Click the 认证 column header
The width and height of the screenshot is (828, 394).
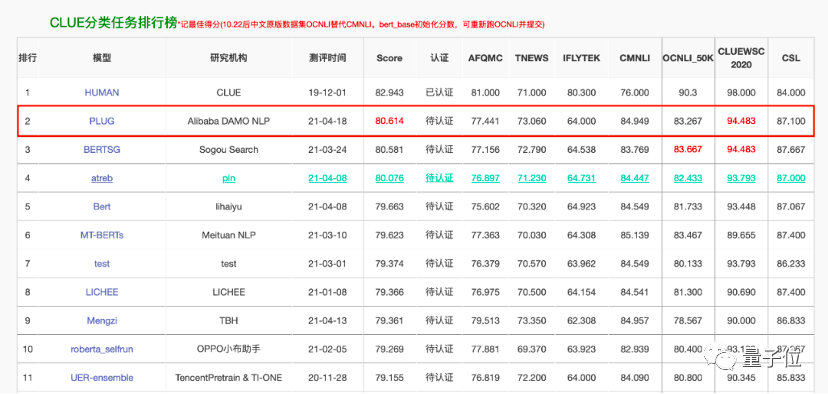439,58
